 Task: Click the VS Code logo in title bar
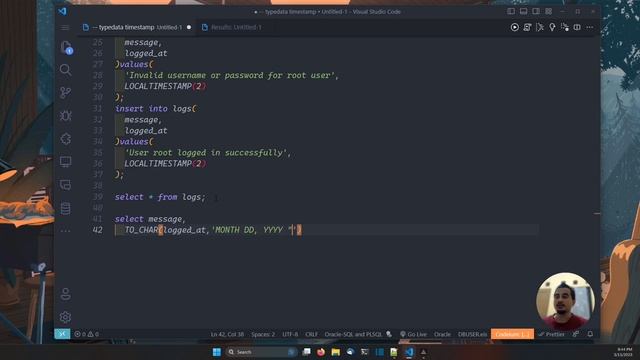point(62,11)
